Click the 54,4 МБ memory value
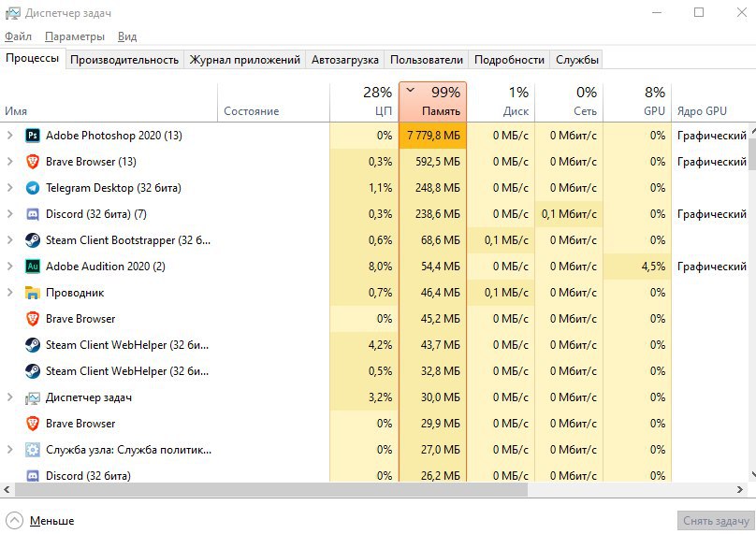This screenshot has width=756, height=534. pyautogui.click(x=440, y=267)
